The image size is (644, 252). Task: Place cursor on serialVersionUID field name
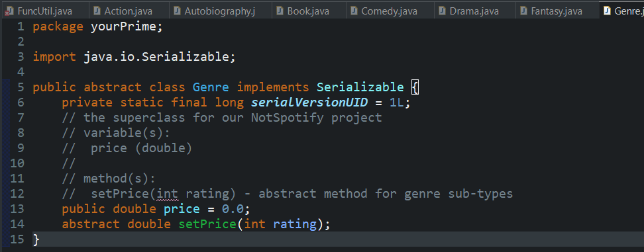tap(309, 103)
